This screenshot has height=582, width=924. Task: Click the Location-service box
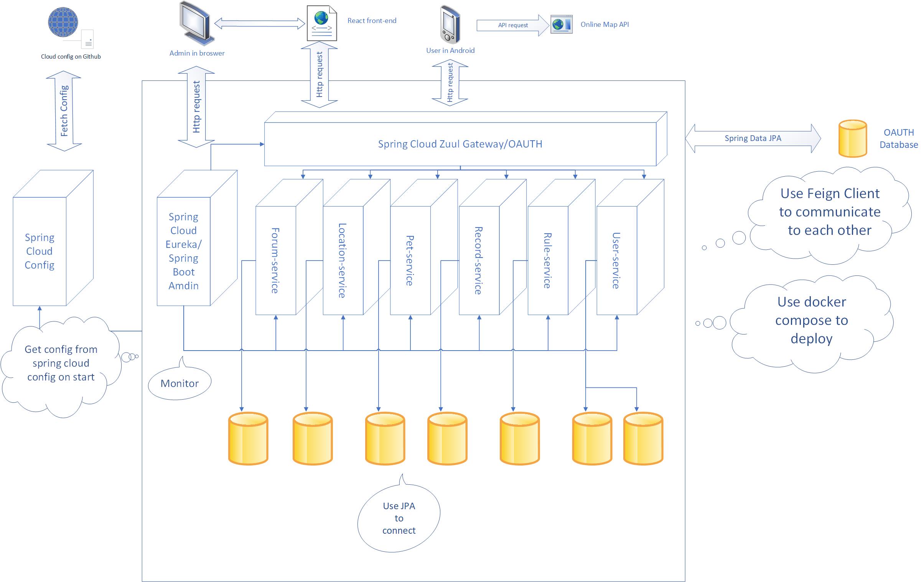[x=342, y=260]
